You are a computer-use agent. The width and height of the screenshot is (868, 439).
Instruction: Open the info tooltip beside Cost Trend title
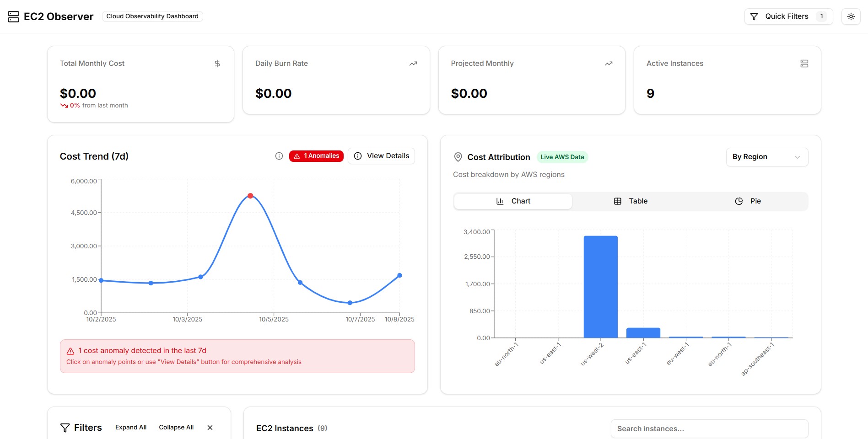279,156
